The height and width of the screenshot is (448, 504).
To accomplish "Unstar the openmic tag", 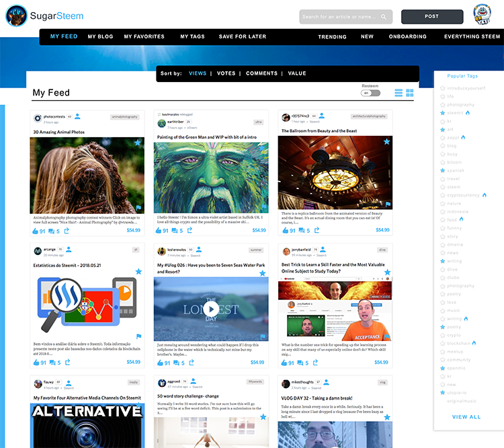I will pos(443,368).
